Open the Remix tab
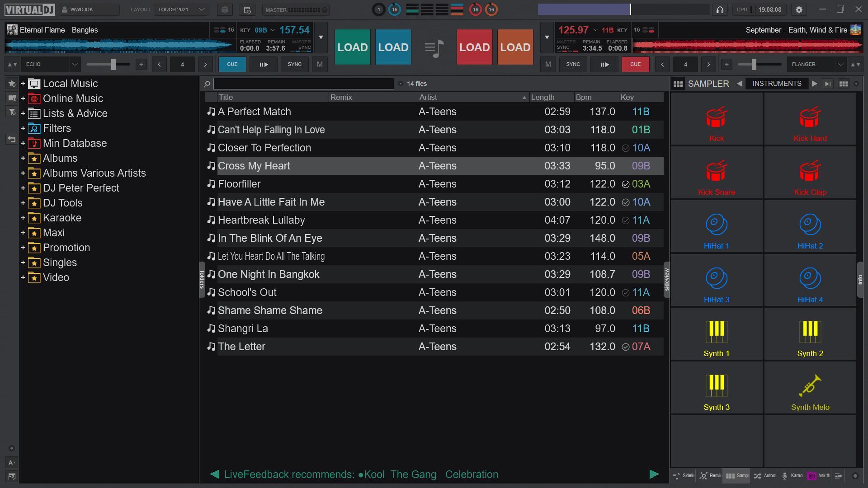868x488 pixels. [x=710, y=476]
